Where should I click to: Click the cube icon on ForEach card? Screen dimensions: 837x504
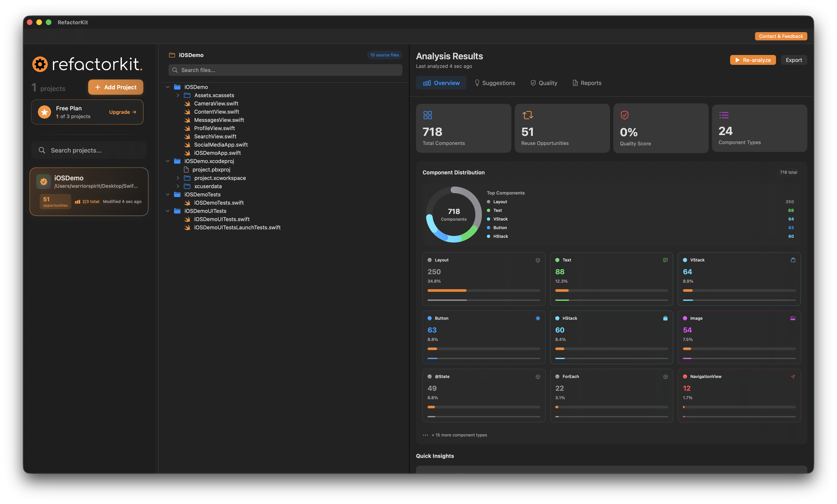click(665, 377)
